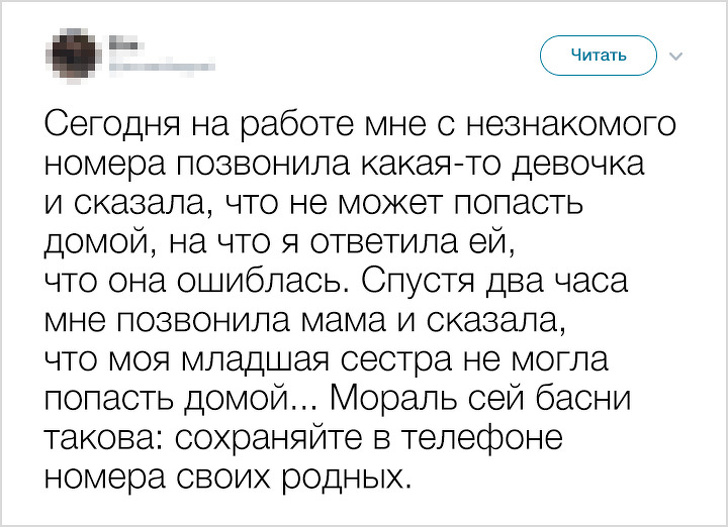Expand the chevron menu beside Читать
This screenshot has width=728, height=527.
tap(674, 56)
